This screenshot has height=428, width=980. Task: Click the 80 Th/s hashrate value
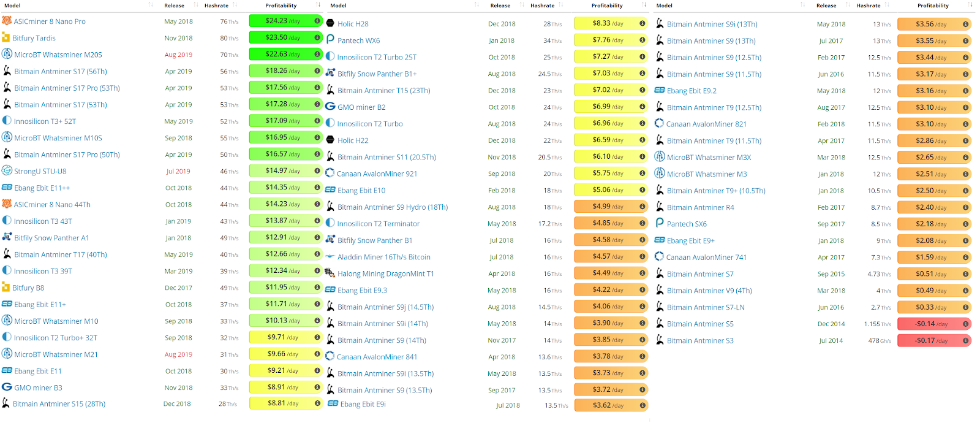(229, 38)
